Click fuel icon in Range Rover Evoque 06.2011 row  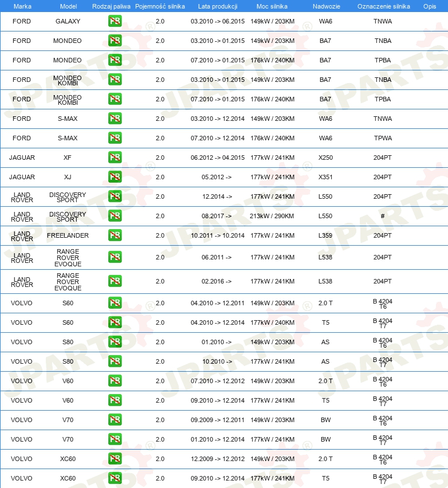pyautogui.click(x=115, y=257)
